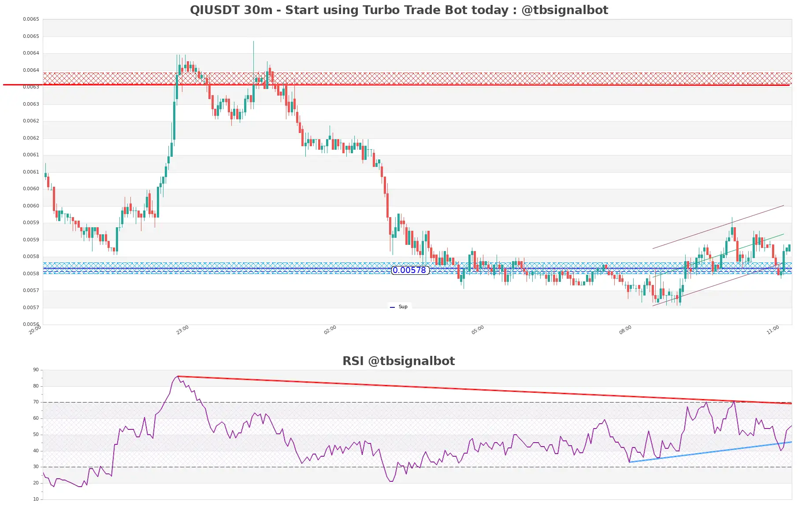Click the 08:00 time axis label
The height and width of the screenshot is (532, 798).
pos(625,330)
